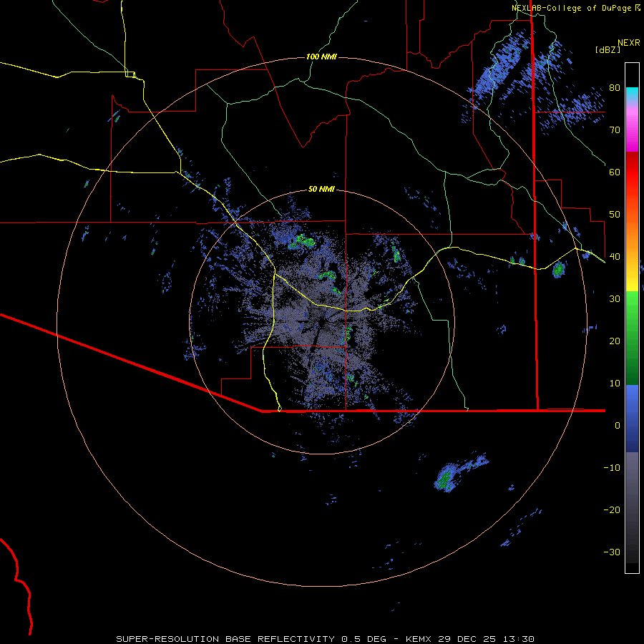This screenshot has width=644, height=644.
Task: Select the 0 value on the dBZ scale
Action: pyautogui.click(x=618, y=426)
